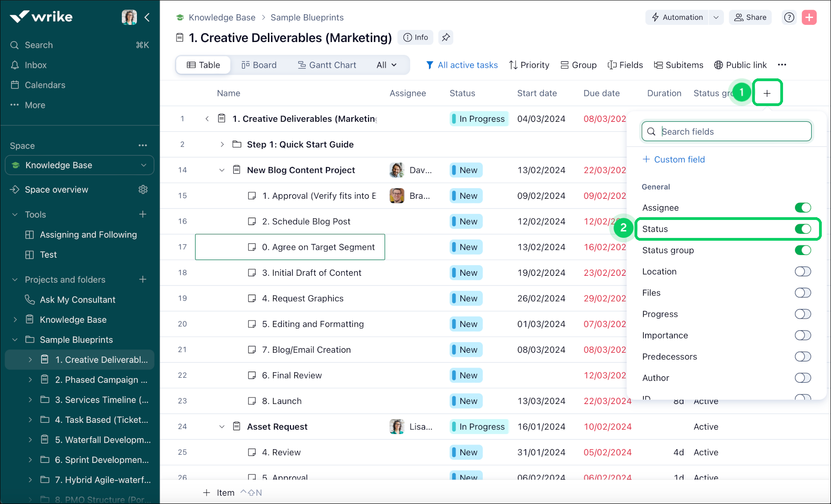Collapse the New Blog Content Project row

pos(222,170)
